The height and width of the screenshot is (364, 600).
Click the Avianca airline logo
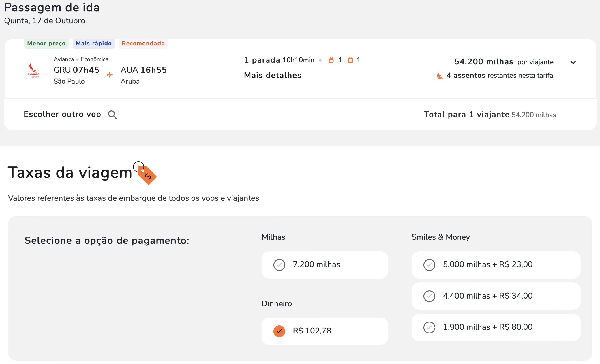(33, 71)
